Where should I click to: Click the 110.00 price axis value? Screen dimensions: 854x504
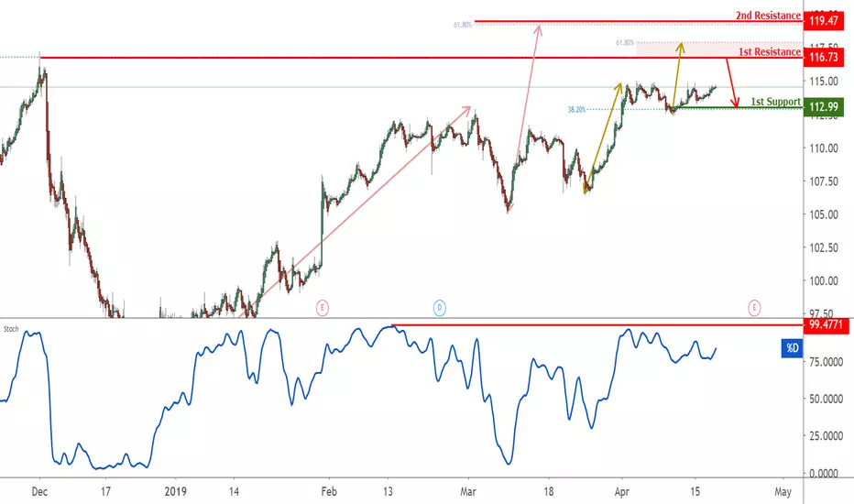[824, 148]
